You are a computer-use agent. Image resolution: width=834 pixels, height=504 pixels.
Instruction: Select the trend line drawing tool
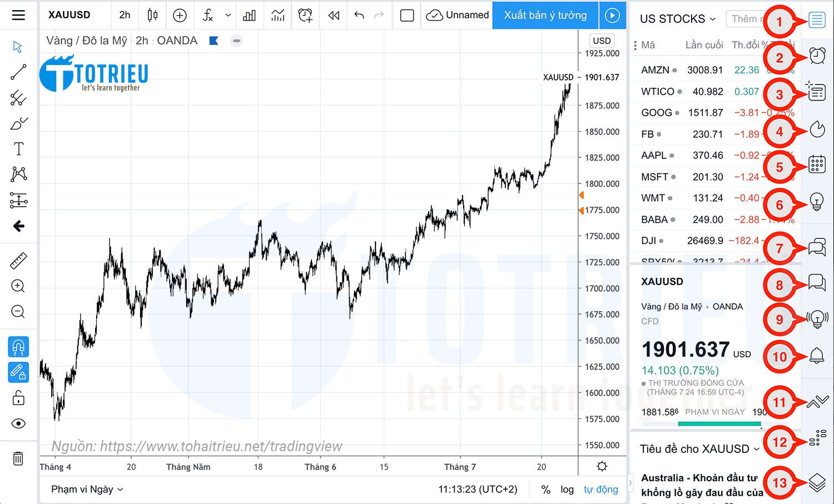[x=18, y=72]
